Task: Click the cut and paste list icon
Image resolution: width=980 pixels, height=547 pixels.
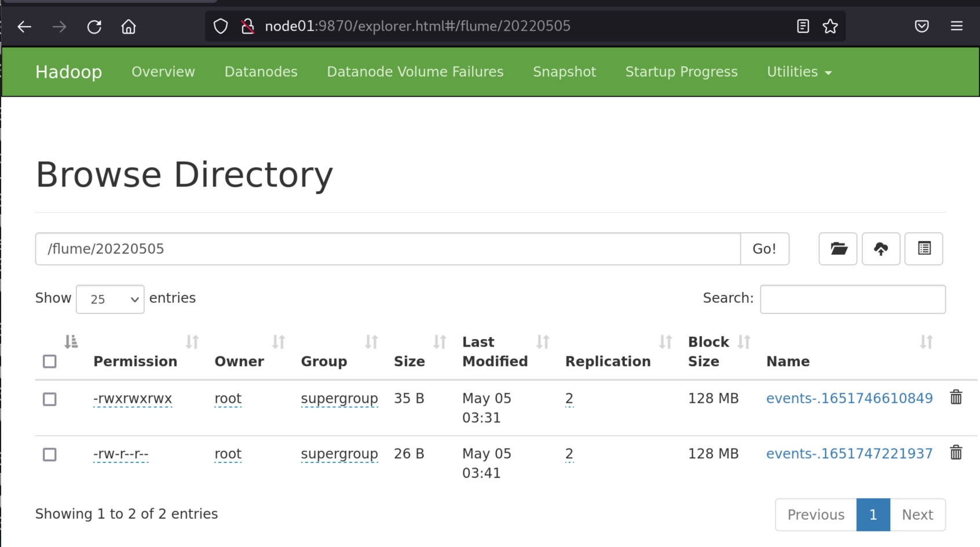Action: [924, 249]
